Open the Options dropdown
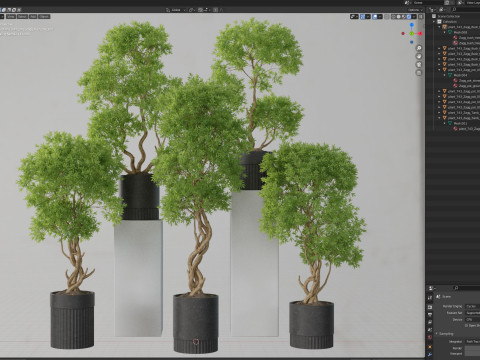Viewport: 480px width, 360px height. point(415,10)
